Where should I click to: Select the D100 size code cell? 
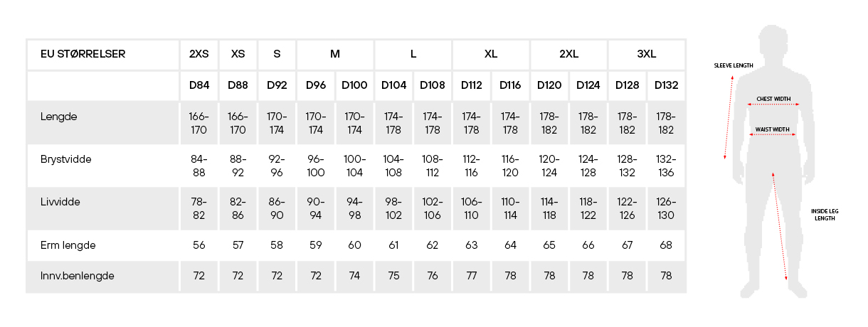pos(354,86)
